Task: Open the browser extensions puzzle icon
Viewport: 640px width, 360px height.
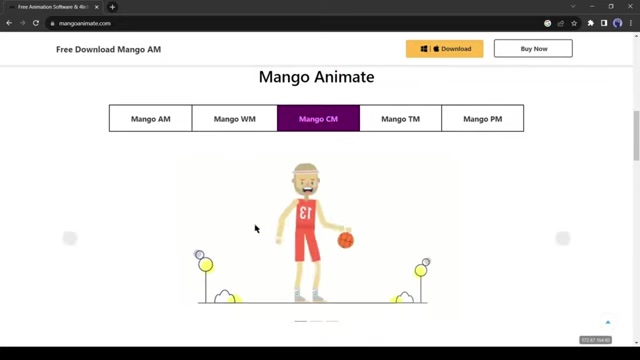Action: (x=590, y=23)
